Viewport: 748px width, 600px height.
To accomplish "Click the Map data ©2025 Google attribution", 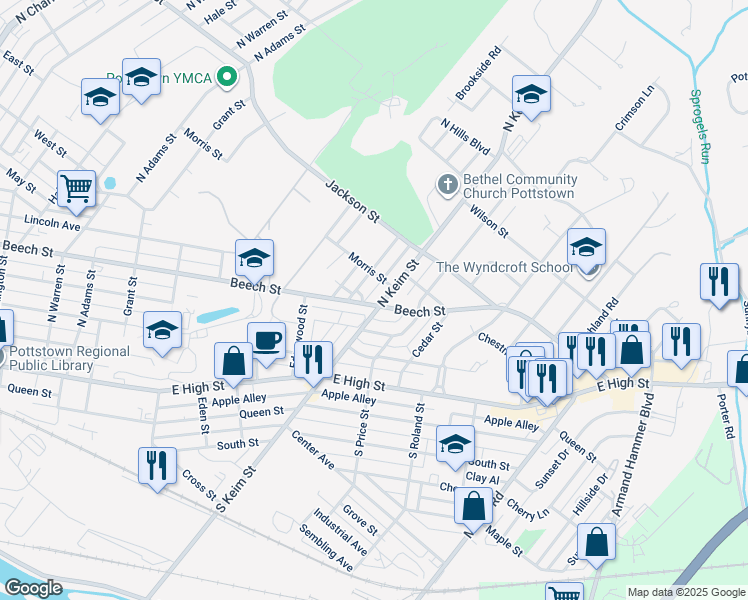I will (686, 592).
